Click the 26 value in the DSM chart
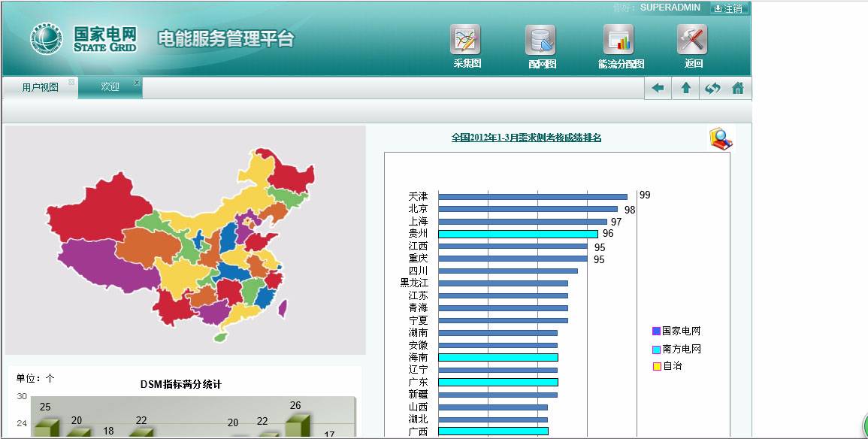This screenshot has width=868, height=439. [x=295, y=406]
